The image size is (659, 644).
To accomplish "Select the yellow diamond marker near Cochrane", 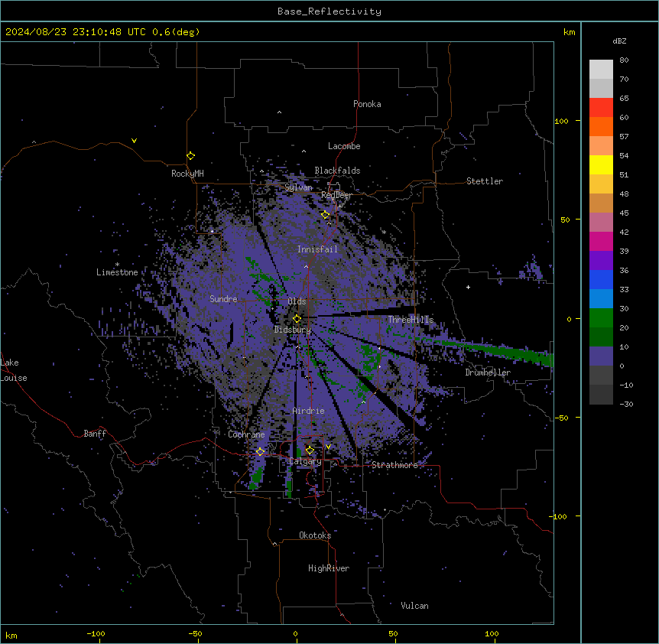I will 260,452.
